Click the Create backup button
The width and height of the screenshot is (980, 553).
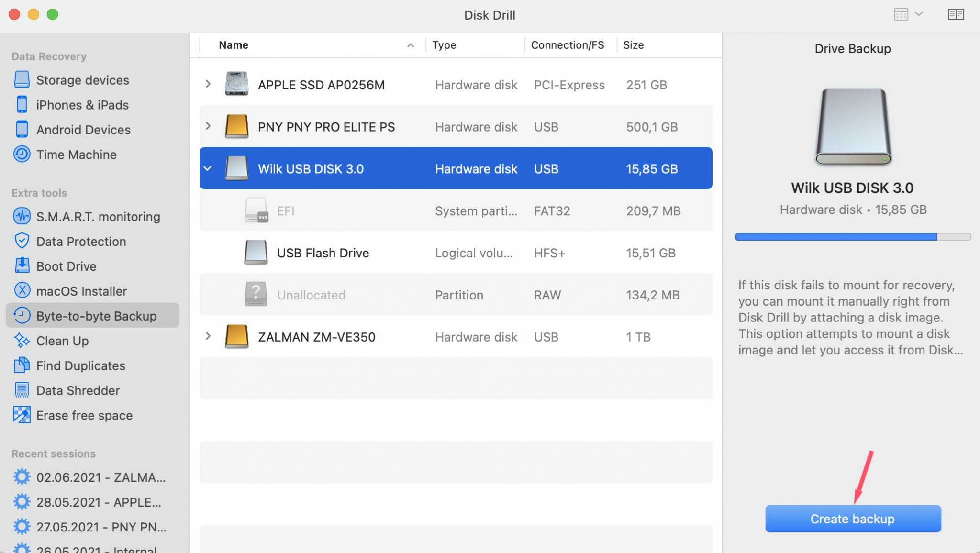(852, 518)
